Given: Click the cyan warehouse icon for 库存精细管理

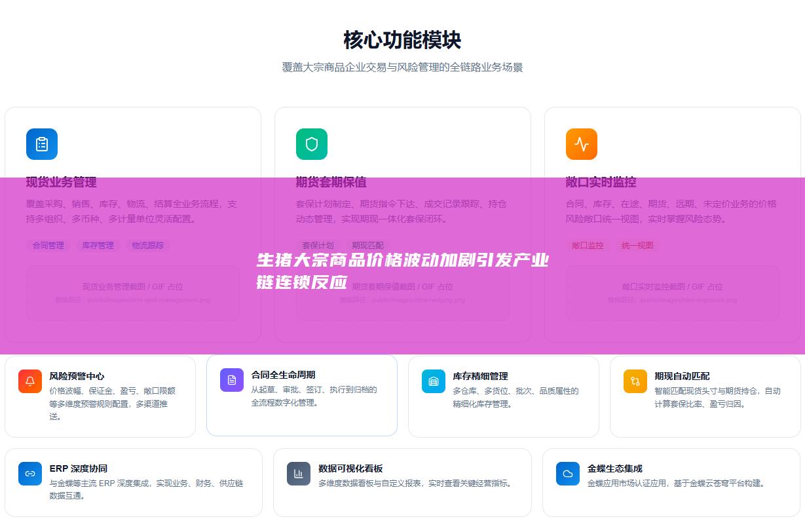Looking at the screenshot, I should click(434, 381).
